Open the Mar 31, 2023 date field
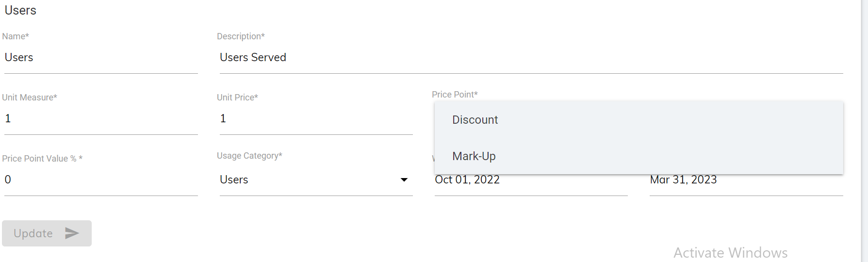Screen dimensions: 868x262 click(746, 180)
